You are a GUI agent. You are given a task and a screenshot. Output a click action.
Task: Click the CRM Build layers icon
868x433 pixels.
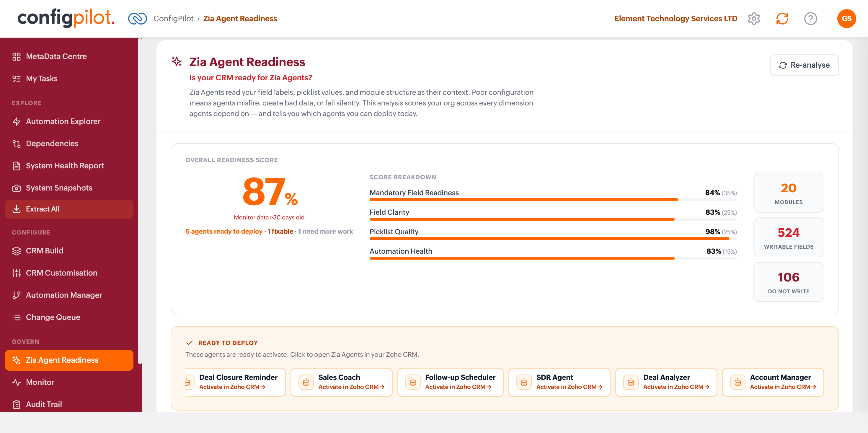pyautogui.click(x=16, y=251)
